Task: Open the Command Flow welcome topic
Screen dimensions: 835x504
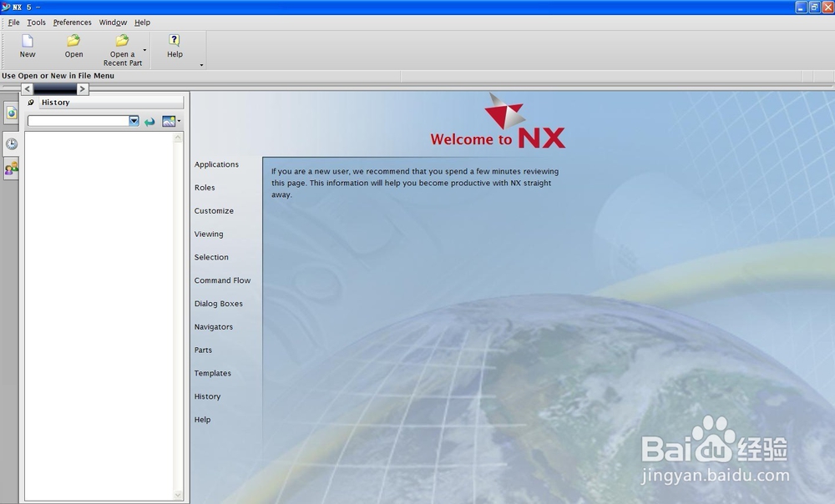Action: [222, 280]
